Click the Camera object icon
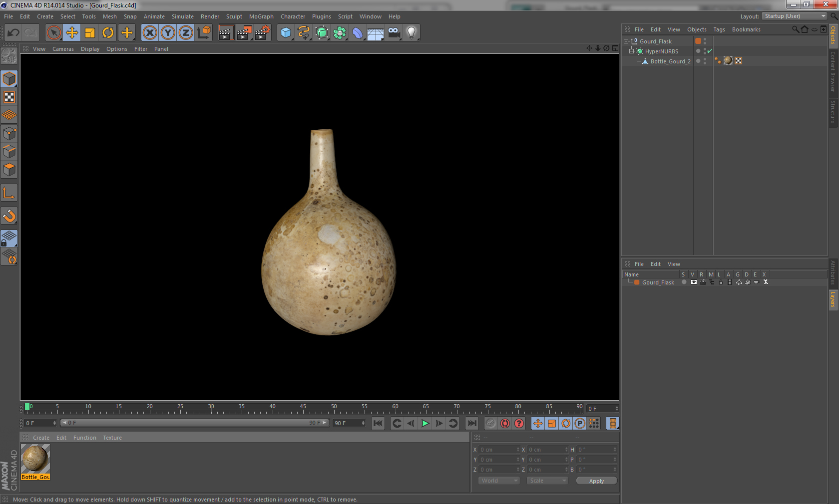Image resolution: width=839 pixels, height=504 pixels. [x=394, y=33]
